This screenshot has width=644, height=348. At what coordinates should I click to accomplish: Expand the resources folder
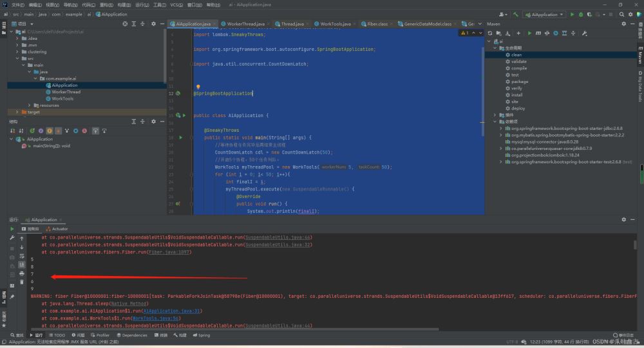[x=29, y=105]
